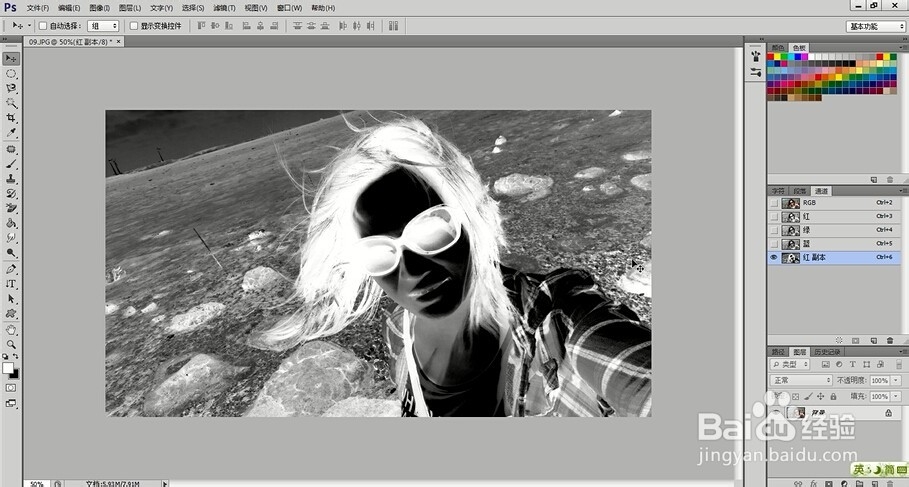The height and width of the screenshot is (487, 909).
Task: Enable the 显示变换控件 checkbox
Action: (x=134, y=26)
